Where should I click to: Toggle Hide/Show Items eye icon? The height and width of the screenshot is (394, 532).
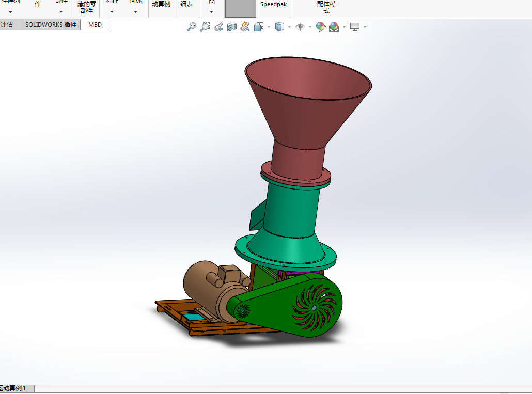300,27
